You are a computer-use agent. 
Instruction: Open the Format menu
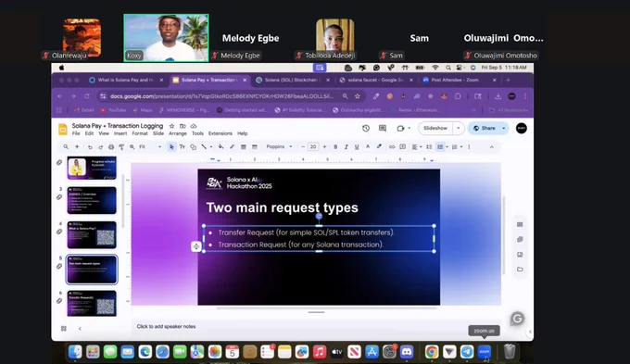[x=140, y=133]
